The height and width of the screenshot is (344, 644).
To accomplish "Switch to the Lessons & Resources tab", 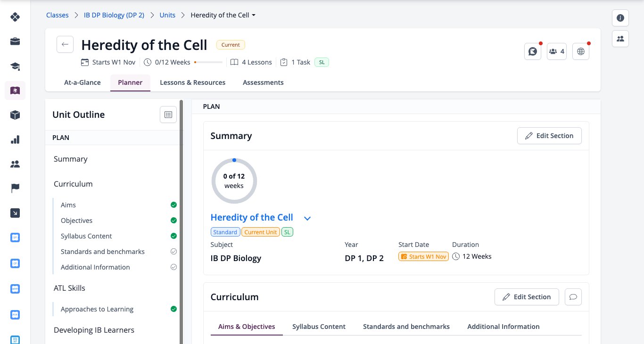I will [192, 82].
